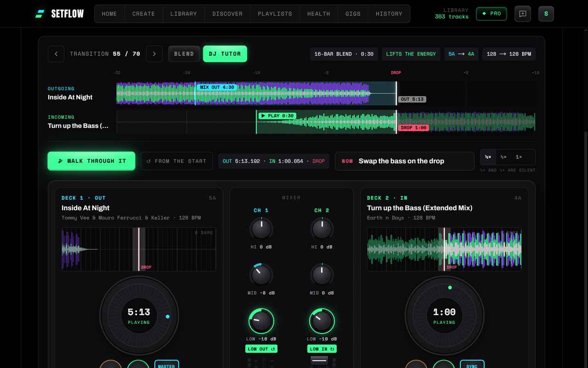Click the OUT 5:13 marker
The width and height of the screenshot is (588, 368).
coord(412,99)
